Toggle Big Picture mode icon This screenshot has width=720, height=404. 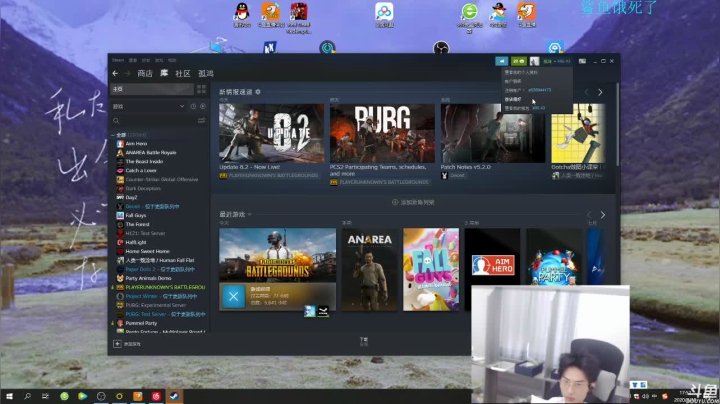(582, 61)
